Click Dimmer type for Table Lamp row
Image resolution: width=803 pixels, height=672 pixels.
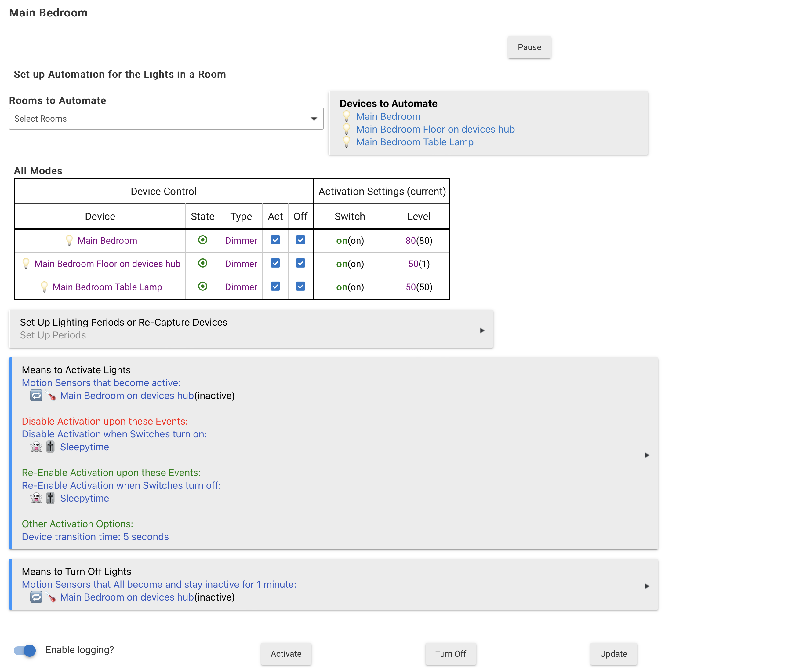(241, 287)
